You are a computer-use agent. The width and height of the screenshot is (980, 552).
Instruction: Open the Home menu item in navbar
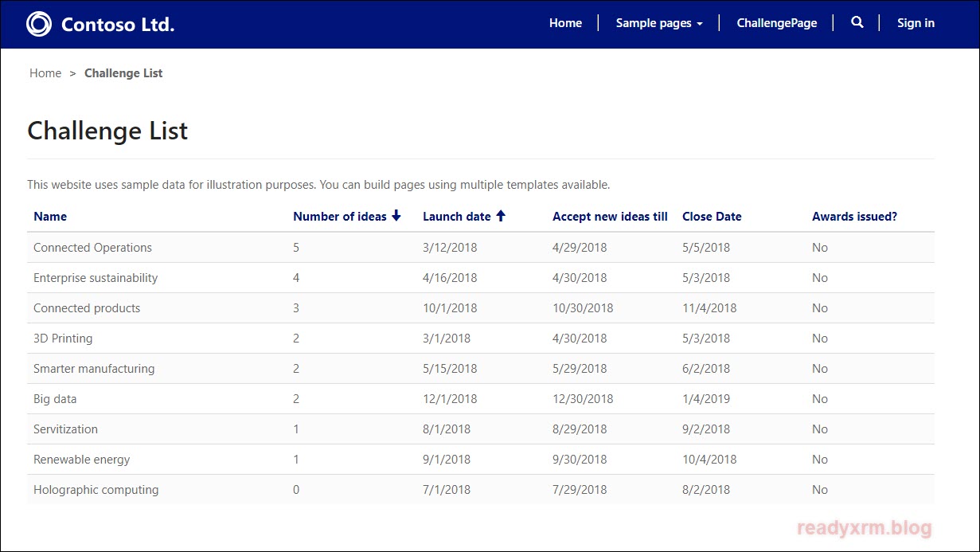tap(565, 23)
